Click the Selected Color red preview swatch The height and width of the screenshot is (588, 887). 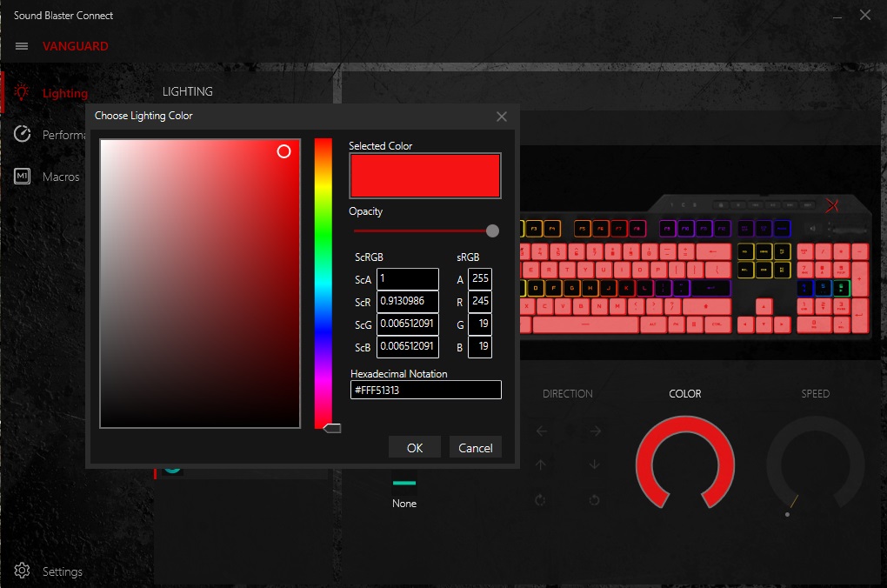(425, 176)
